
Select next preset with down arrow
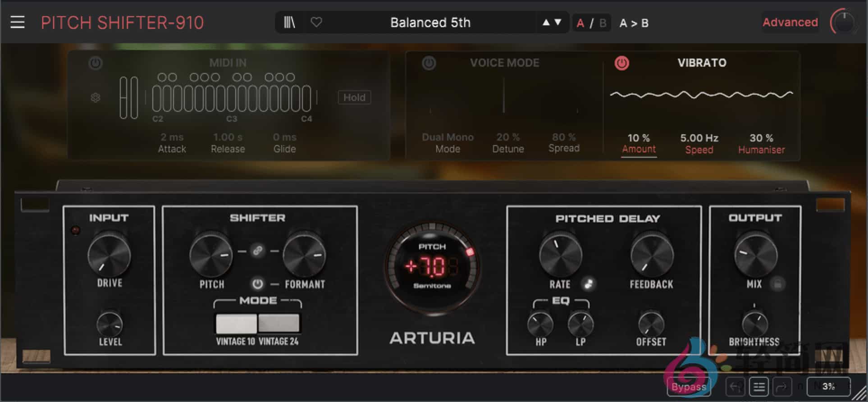click(558, 22)
